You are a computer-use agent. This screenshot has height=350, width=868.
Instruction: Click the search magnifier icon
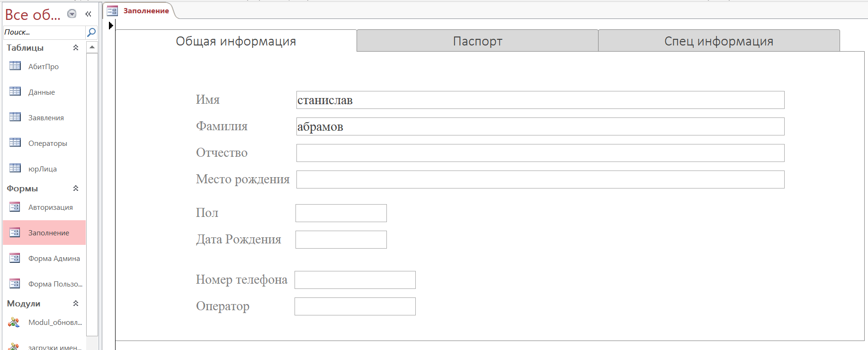91,32
